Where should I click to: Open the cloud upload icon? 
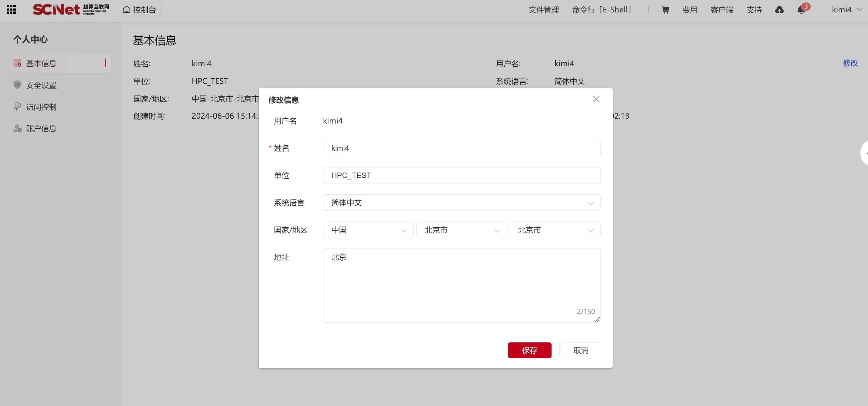pyautogui.click(x=779, y=10)
